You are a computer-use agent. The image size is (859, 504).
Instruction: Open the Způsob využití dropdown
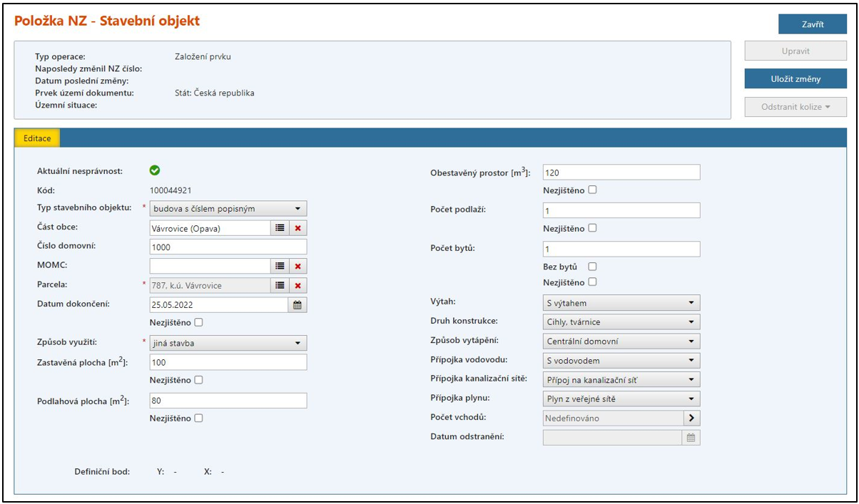[x=228, y=344]
